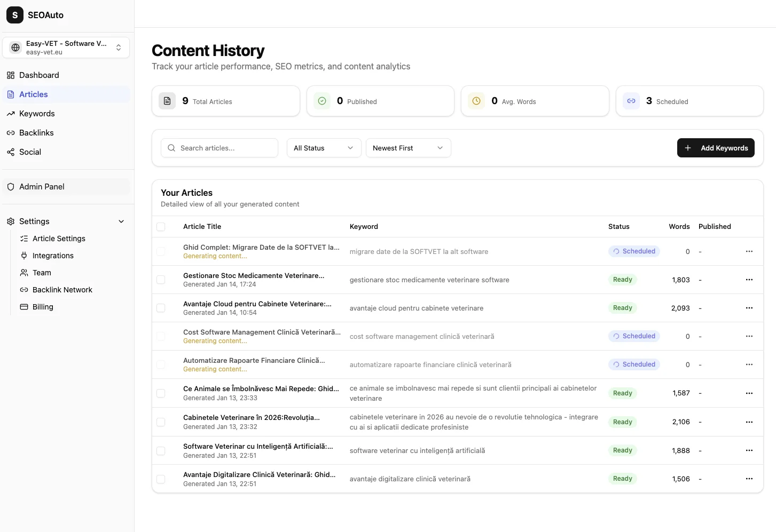Select the Keywords sidebar icon
The height and width of the screenshot is (532, 776).
11,113
